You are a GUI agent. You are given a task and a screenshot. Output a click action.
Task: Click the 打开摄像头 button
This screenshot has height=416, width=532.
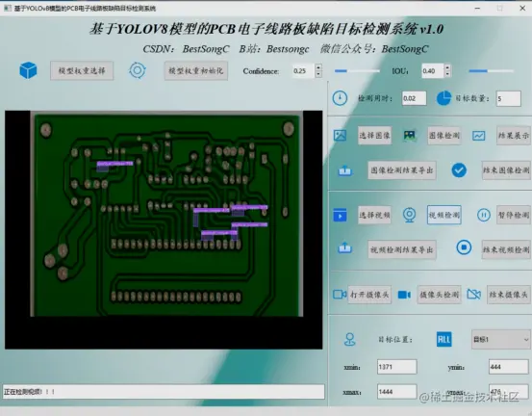(x=369, y=295)
